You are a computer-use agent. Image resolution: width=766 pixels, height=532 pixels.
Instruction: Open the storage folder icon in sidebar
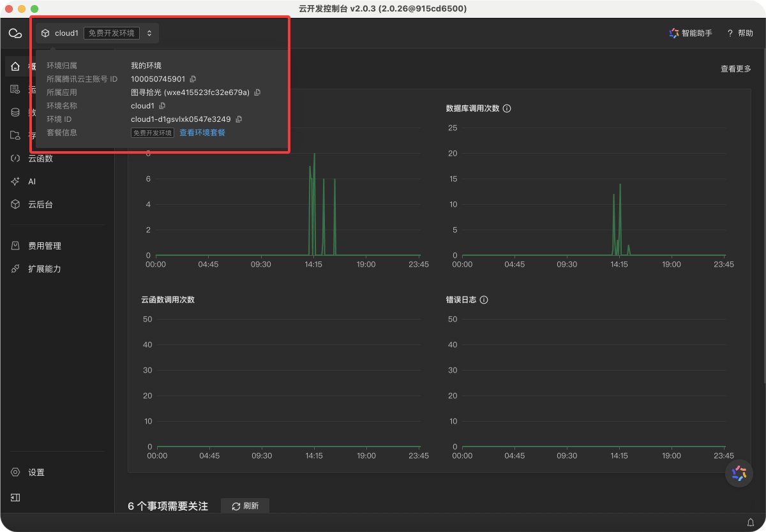pos(15,135)
